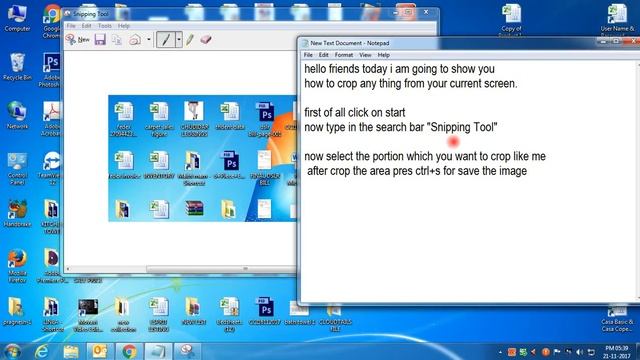Select the Adobe Acrobat desktop icon

[x=52, y=119]
